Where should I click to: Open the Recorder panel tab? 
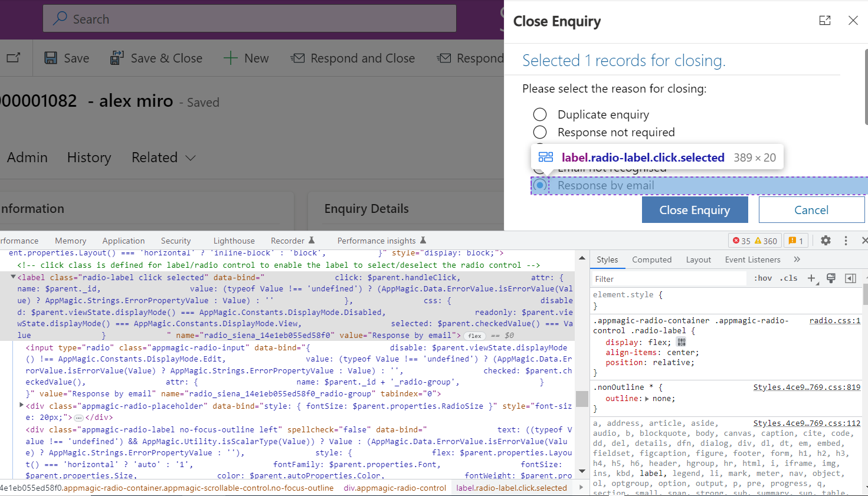[x=288, y=240]
